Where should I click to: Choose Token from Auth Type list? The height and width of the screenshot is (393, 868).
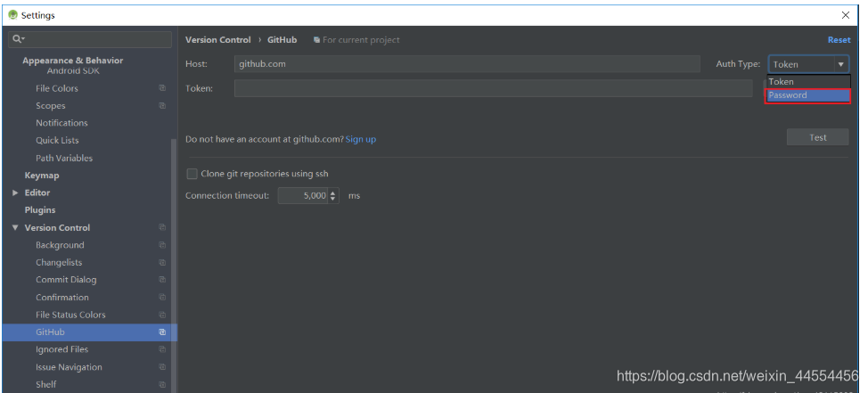[808, 82]
